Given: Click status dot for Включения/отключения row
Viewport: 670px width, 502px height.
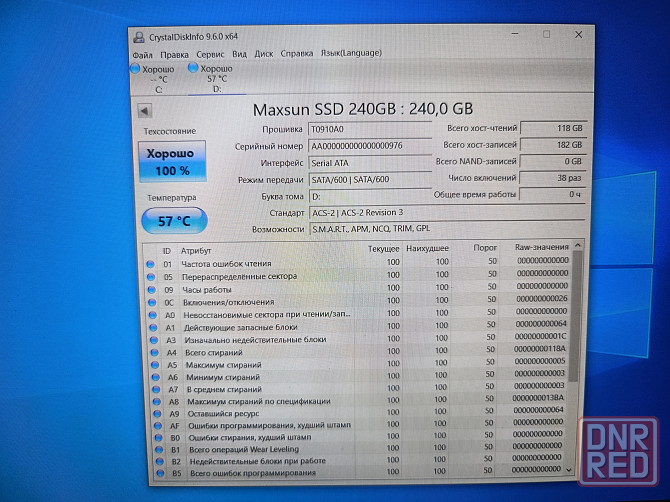Looking at the screenshot, I should 152,302.
